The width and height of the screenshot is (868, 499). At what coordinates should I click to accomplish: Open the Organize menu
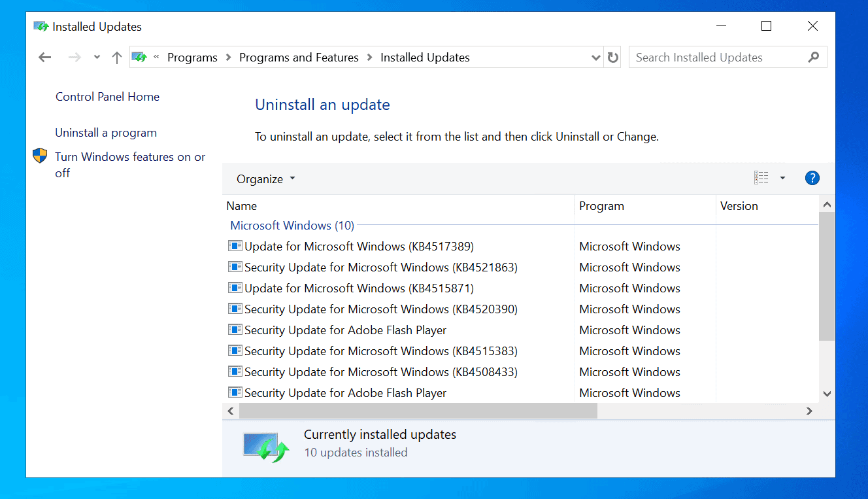[x=266, y=179]
